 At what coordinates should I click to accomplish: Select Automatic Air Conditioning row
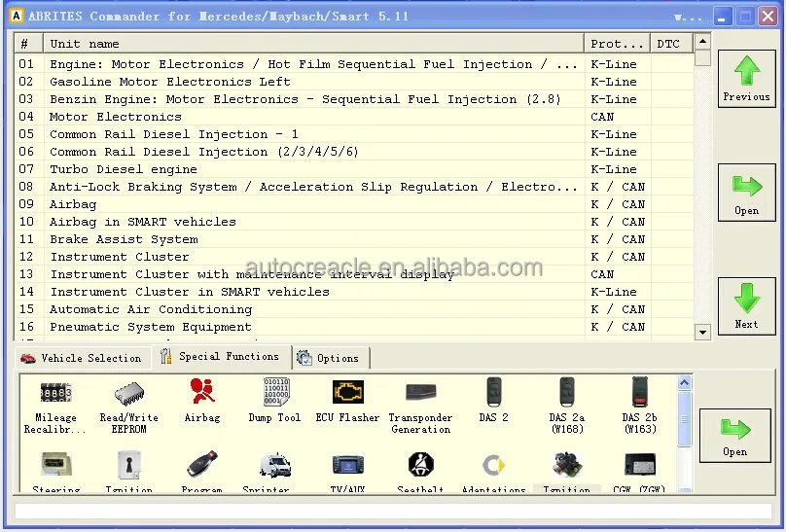[354, 309]
